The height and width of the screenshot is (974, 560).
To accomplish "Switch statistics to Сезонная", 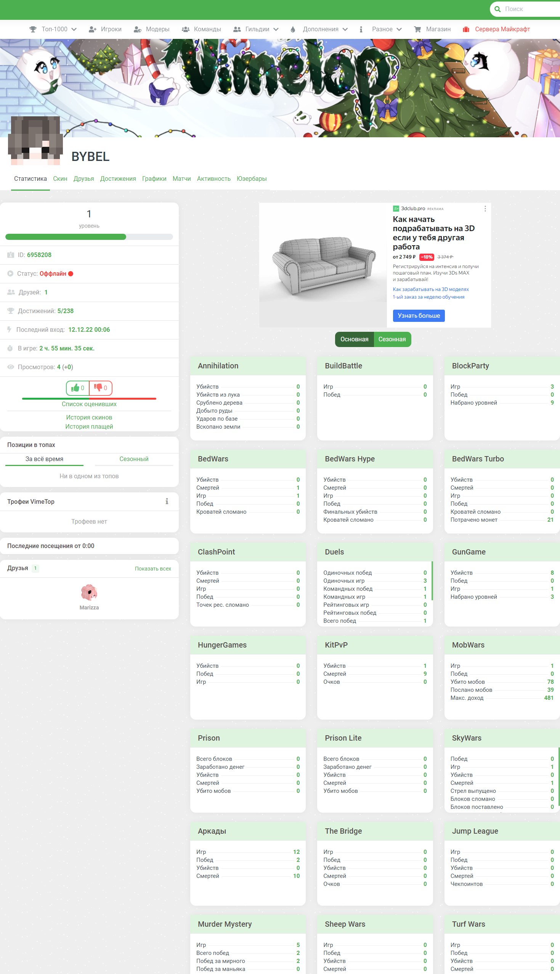I will [392, 339].
